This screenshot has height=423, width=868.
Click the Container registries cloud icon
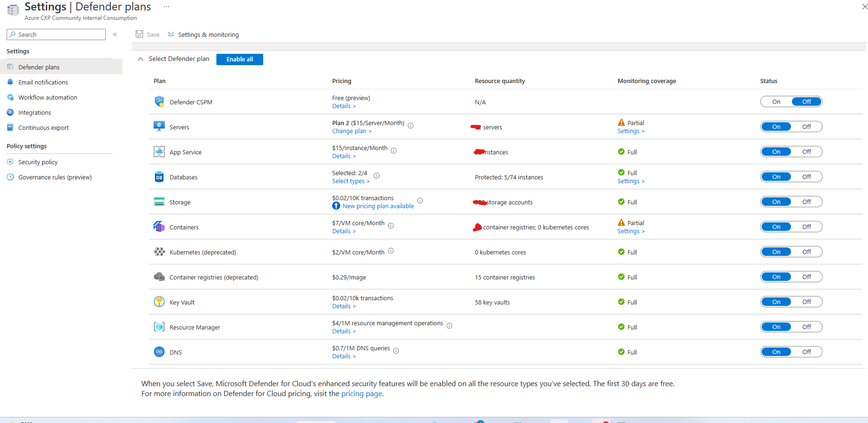pos(159,277)
